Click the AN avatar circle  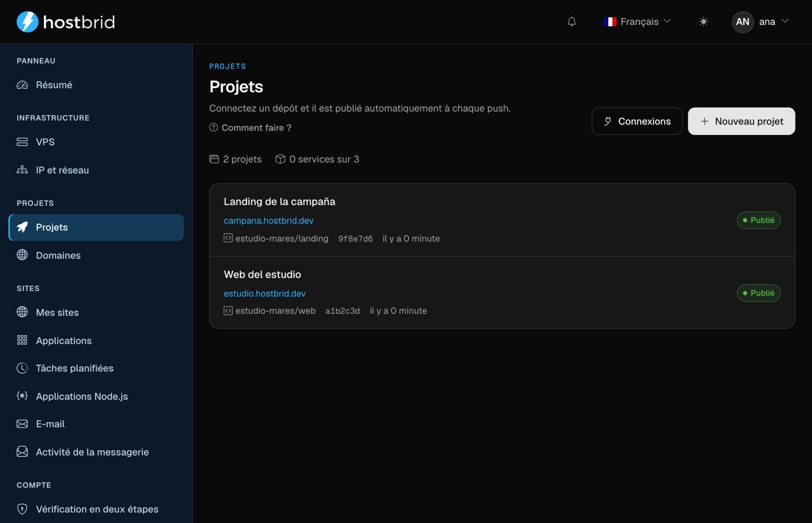742,22
